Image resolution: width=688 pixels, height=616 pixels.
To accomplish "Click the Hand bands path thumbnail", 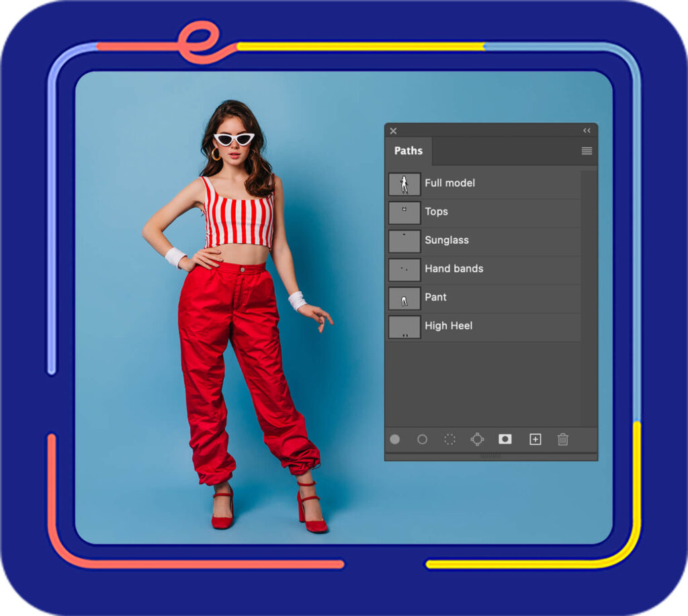I will point(404,269).
